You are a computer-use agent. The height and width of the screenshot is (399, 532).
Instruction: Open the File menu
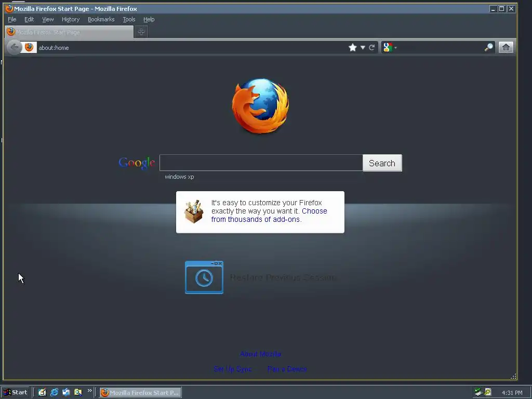click(x=12, y=19)
